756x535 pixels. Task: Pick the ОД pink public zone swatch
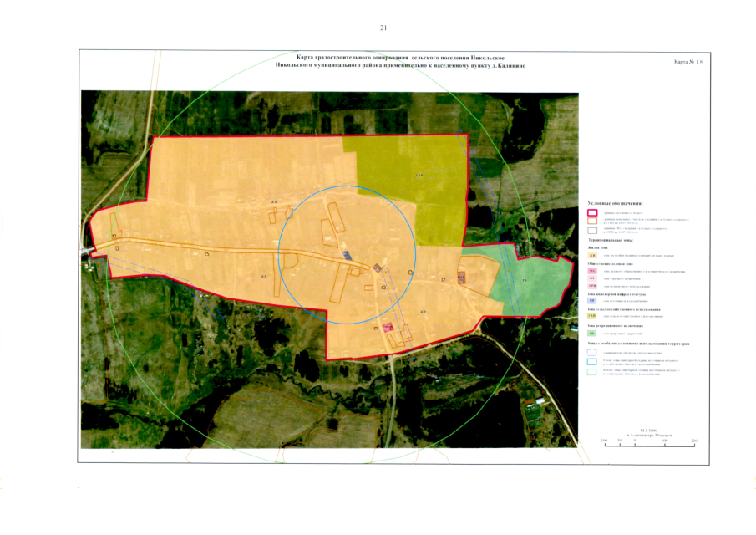click(x=592, y=272)
